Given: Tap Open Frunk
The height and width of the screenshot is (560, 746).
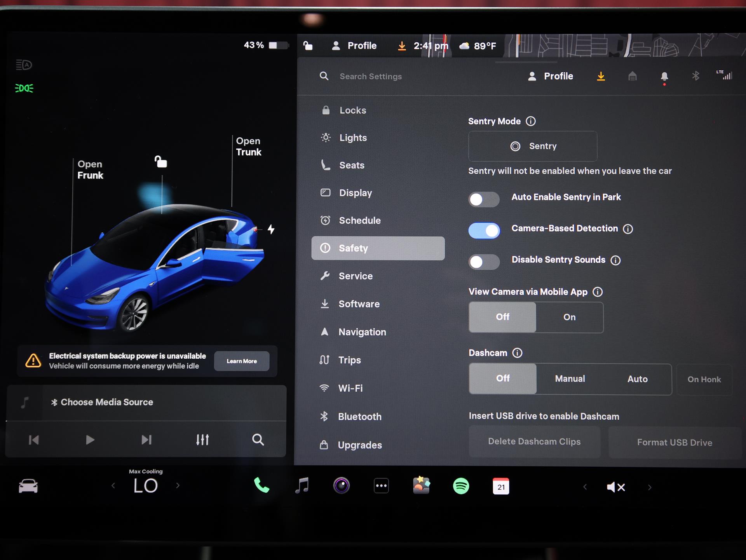Looking at the screenshot, I should (90, 170).
